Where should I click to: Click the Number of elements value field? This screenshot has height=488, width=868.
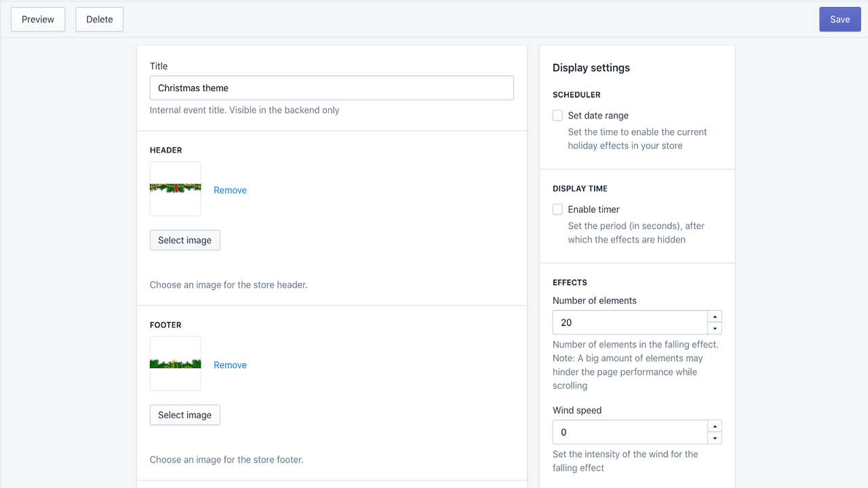tap(630, 322)
